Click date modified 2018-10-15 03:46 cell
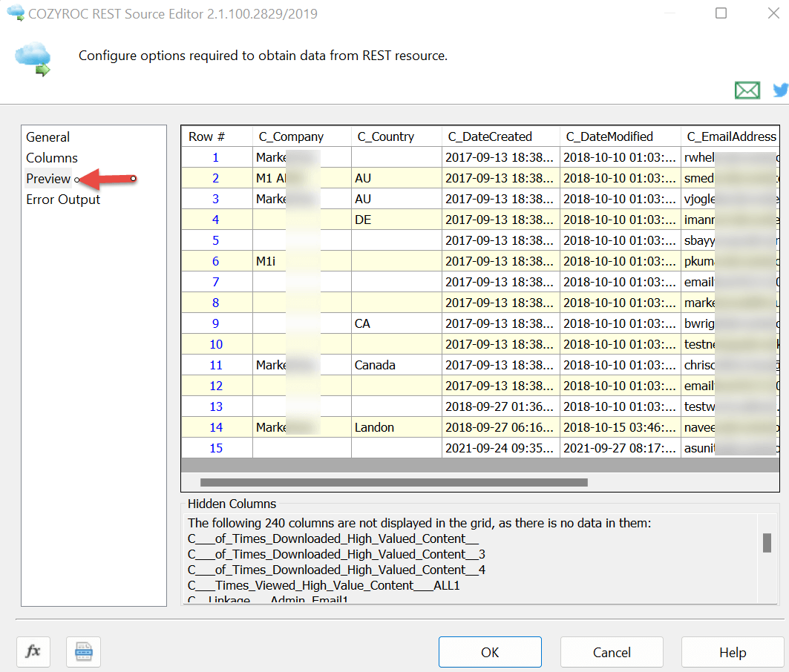The image size is (789, 672). point(620,427)
